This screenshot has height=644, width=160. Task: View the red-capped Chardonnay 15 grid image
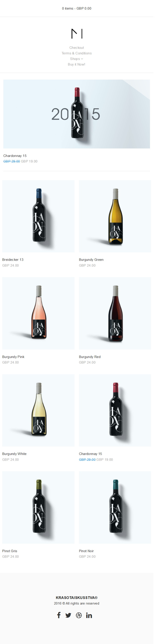(x=115, y=410)
